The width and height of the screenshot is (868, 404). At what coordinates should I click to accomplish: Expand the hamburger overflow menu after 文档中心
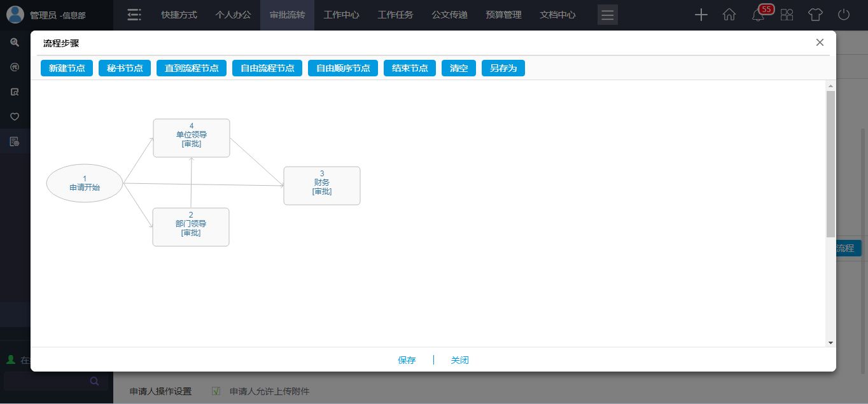tap(607, 15)
